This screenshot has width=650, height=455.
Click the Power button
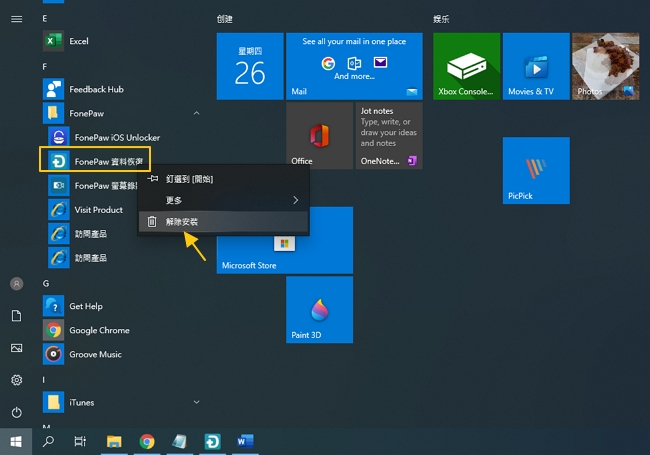(17, 412)
